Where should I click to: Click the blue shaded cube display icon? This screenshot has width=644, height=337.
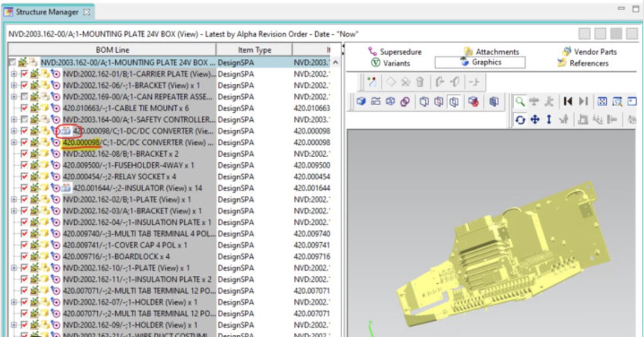click(361, 102)
